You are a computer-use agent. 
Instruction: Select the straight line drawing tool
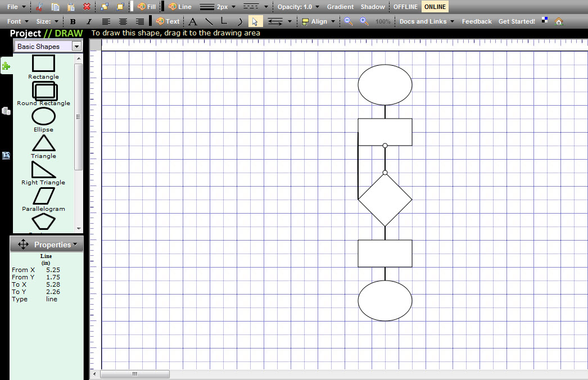[209, 21]
